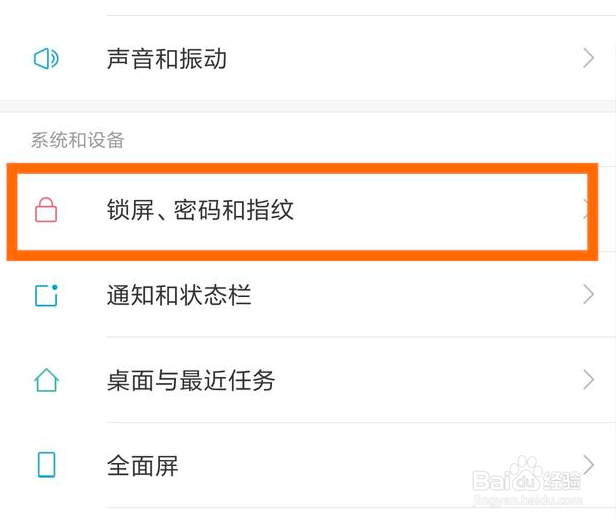Viewport: 616px width, 522px height.
Task: Open the 全面屏 settings item
Action: pyautogui.click(x=143, y=465)
